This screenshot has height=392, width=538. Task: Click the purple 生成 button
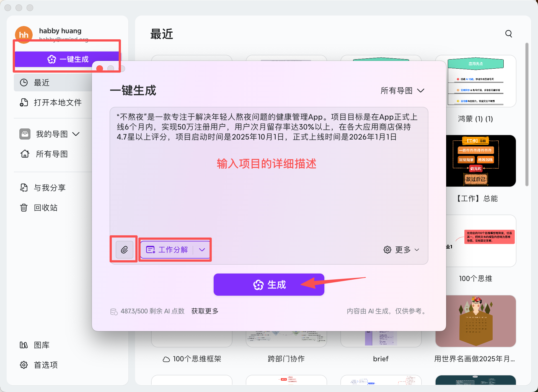point(268,285)
